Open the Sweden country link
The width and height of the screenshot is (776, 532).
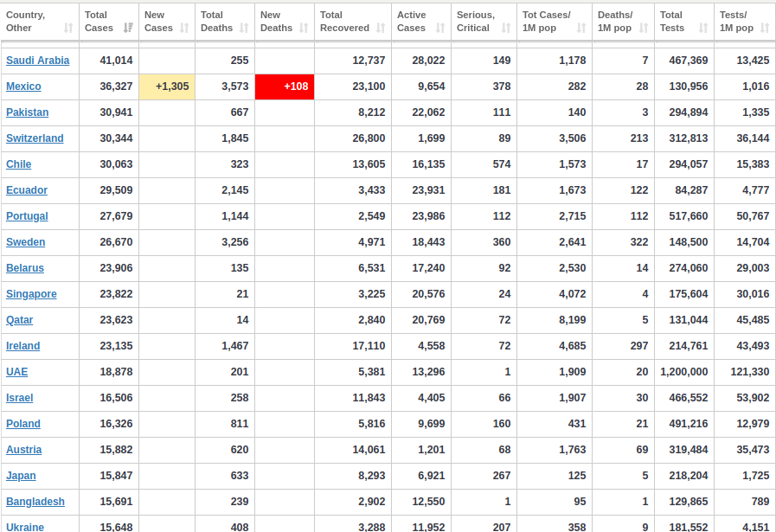pos(25,242)
